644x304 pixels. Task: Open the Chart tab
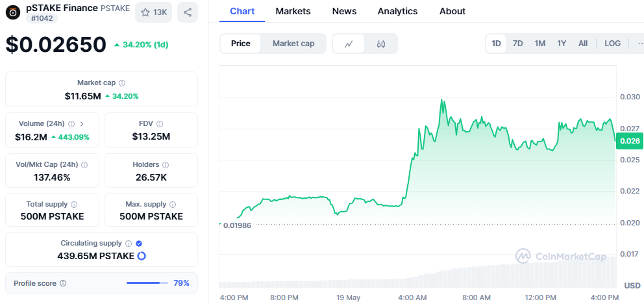pos(242,12)
